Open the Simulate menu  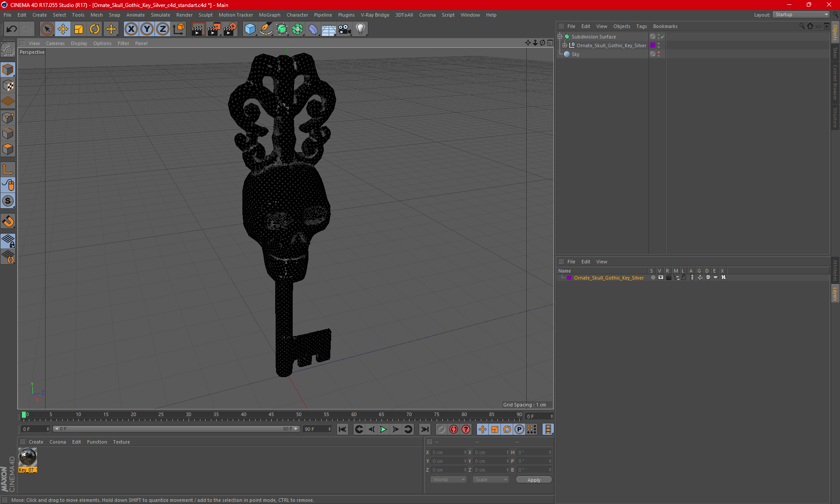pos(160,15)
